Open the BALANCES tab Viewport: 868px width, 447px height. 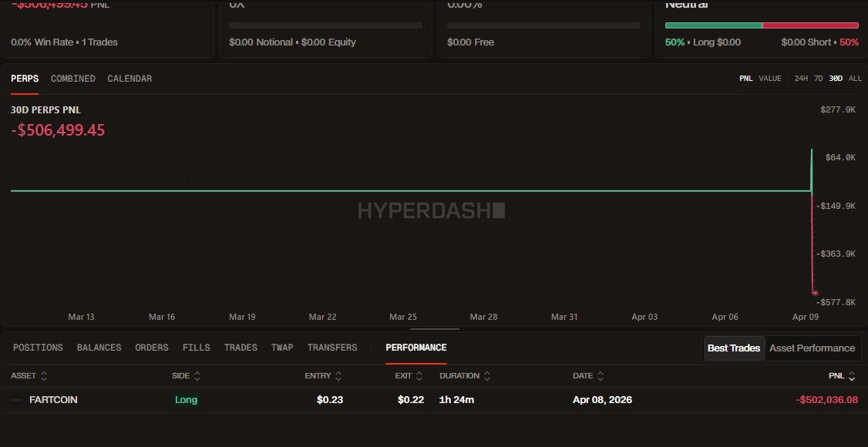coord(99,348)
